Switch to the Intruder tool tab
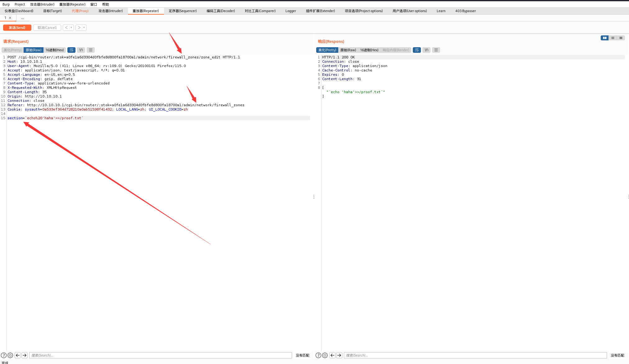 tap(111, 11)
